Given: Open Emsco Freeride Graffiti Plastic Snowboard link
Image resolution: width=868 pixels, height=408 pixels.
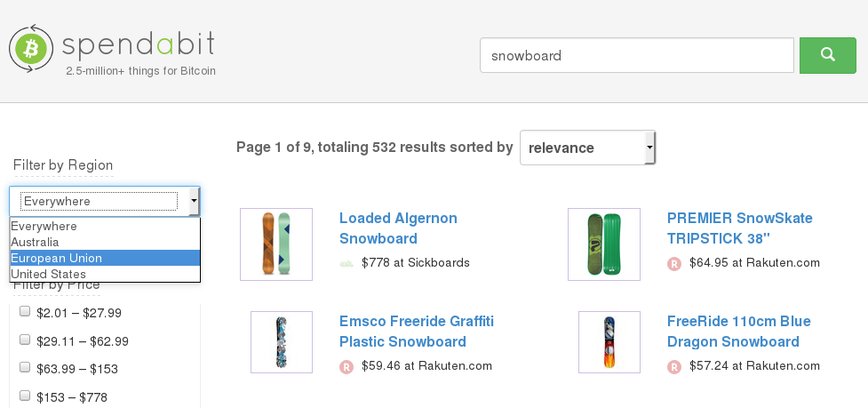Looking at the screenshot, I should [x=416, y=332].
